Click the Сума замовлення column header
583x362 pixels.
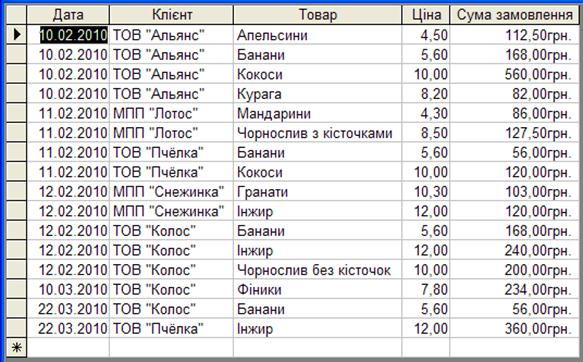[515, 14]
